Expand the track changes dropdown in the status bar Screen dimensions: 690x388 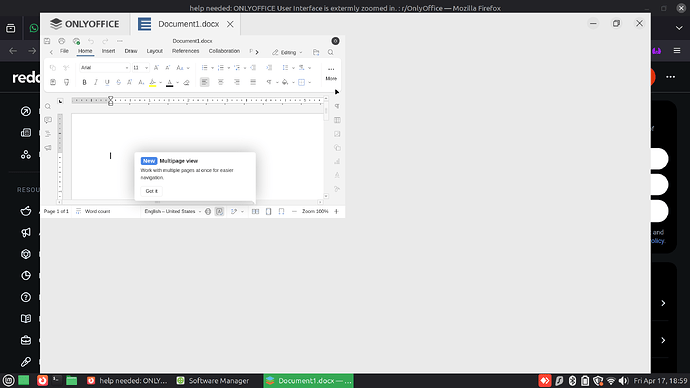pos(242,212)
